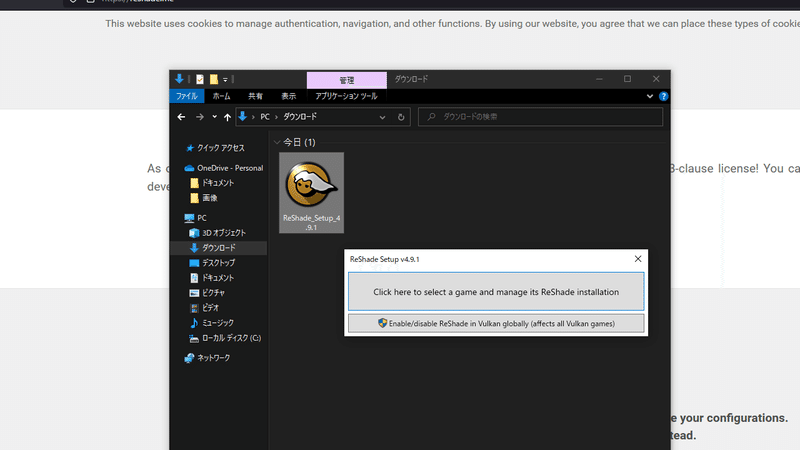The image size is (800, 450).
Task: Go up one folder level
Action: point(227,117)
